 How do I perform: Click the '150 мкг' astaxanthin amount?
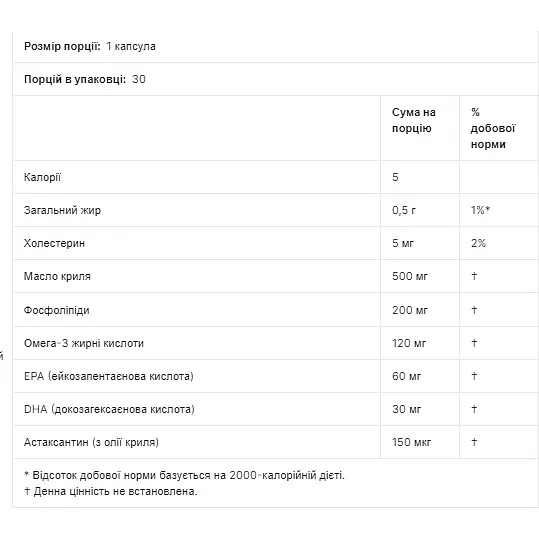pos(411,442)
